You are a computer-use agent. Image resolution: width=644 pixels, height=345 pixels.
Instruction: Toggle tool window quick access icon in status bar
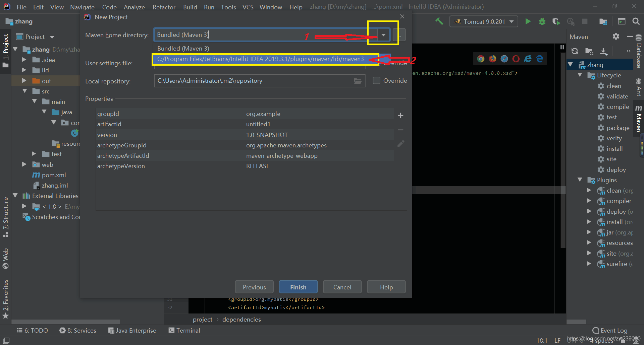(6, 340)
